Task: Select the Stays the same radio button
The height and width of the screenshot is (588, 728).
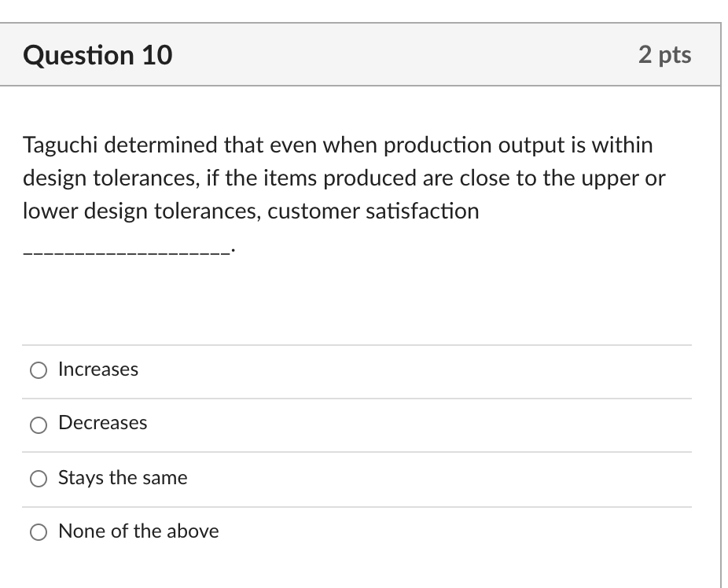Action: coord(39,478)
